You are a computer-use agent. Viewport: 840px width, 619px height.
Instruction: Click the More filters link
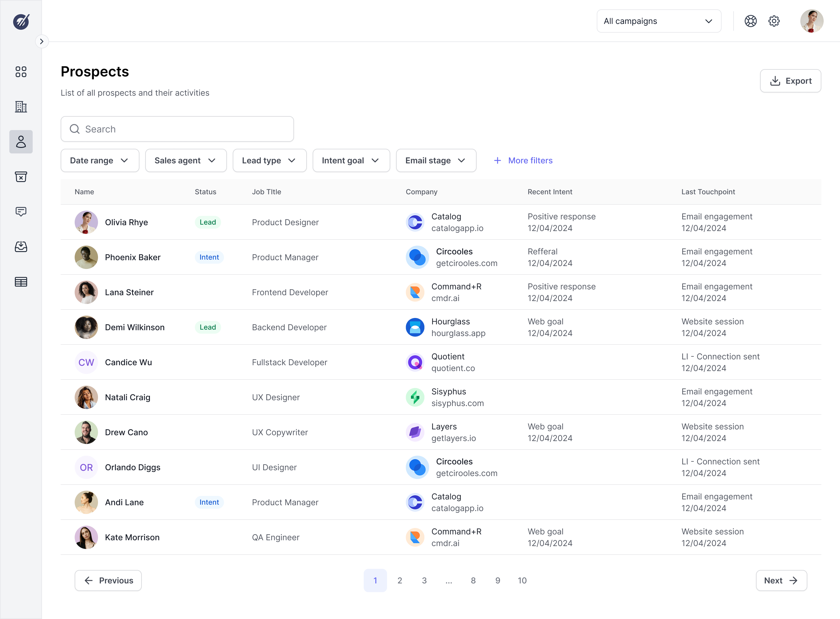pyautogui.click(x=523, y=160)
